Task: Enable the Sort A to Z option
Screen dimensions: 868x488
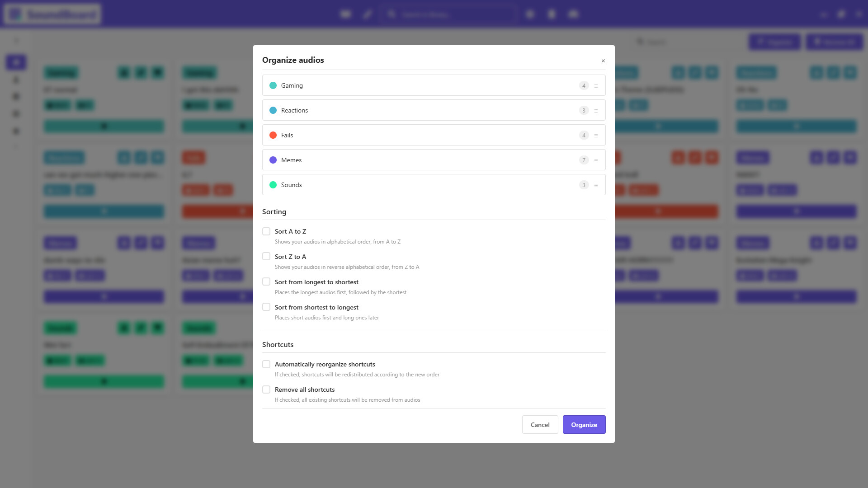Action: 266,231
